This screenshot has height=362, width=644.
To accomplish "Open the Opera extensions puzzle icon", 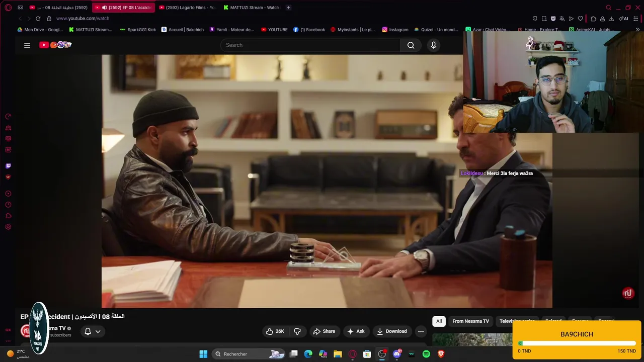I will [593, 19].
